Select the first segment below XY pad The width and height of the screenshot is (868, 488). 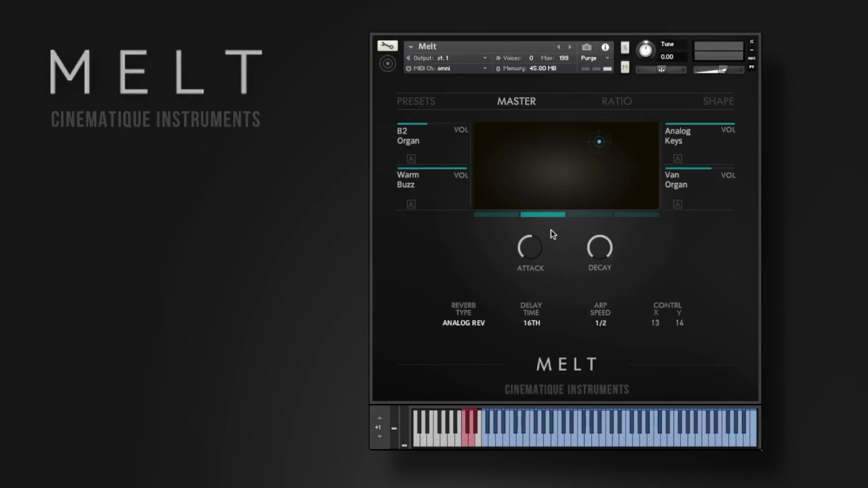point(496,214)
